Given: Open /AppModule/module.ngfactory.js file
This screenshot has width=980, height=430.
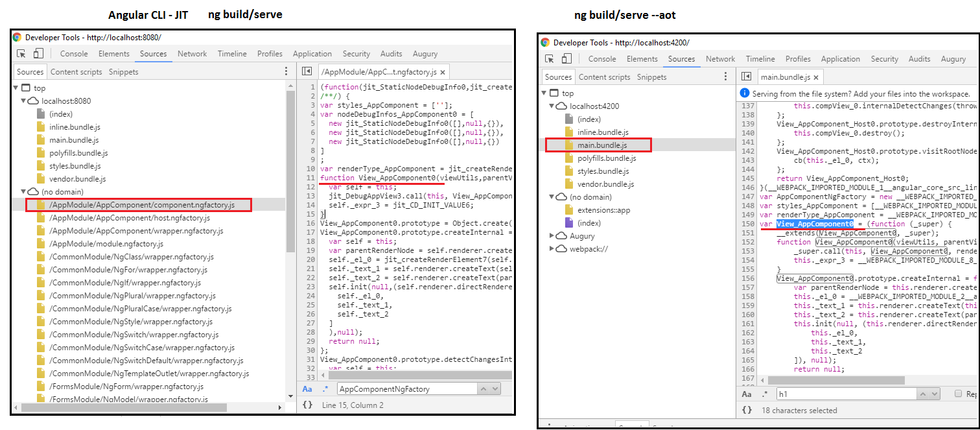Looking at the screenshot, I should [106, 244].
